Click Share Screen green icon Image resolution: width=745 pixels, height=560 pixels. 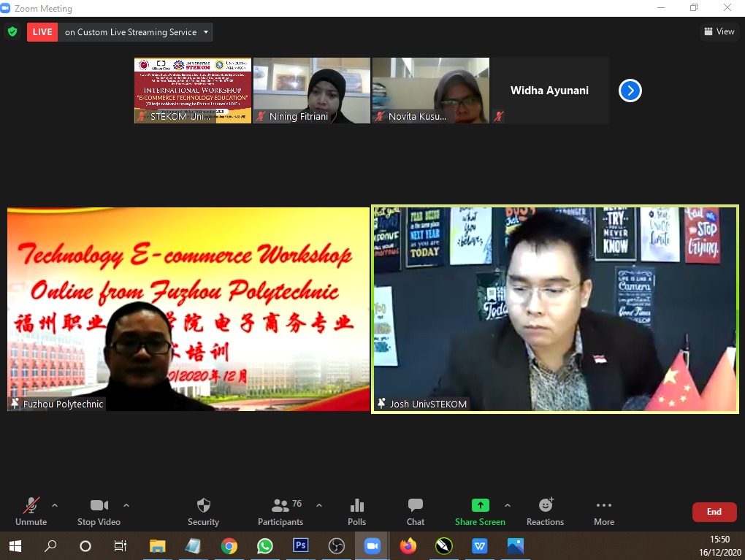click(x=481, y=505)
